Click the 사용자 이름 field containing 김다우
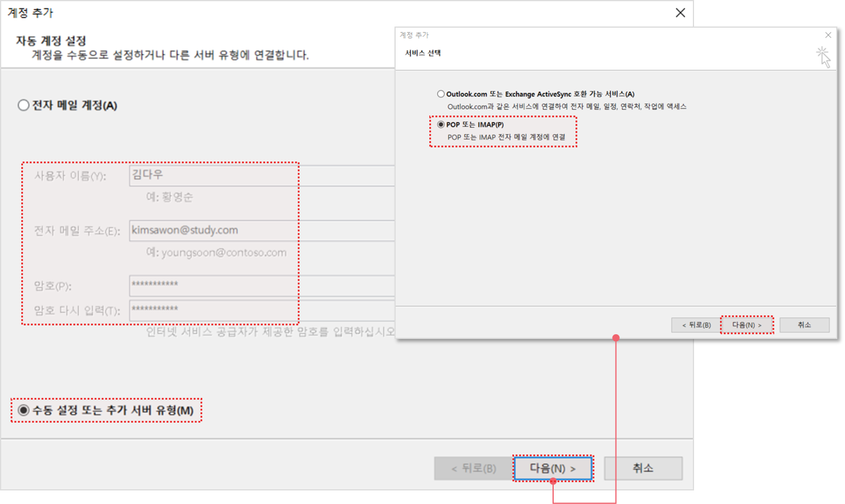Image resolution: width=845 pixels, height=504 pixels. 259,176
